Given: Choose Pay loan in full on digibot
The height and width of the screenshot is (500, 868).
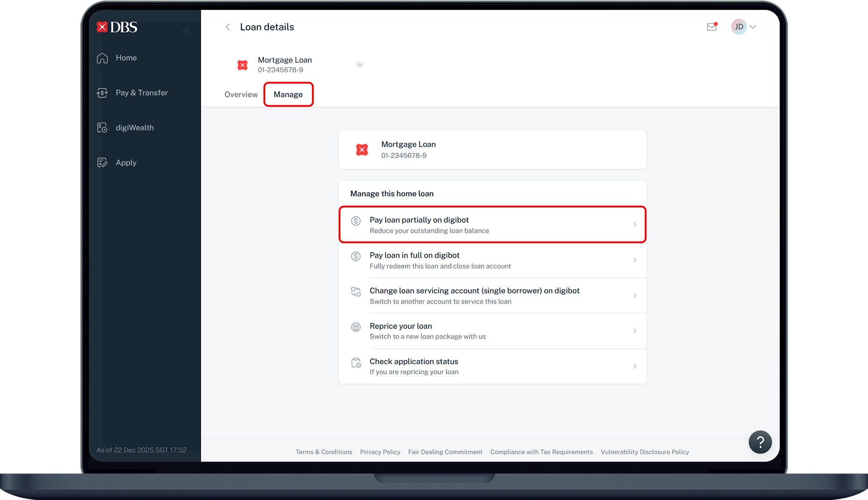Looking at the screenshot, I should click(x=492, y=260).
